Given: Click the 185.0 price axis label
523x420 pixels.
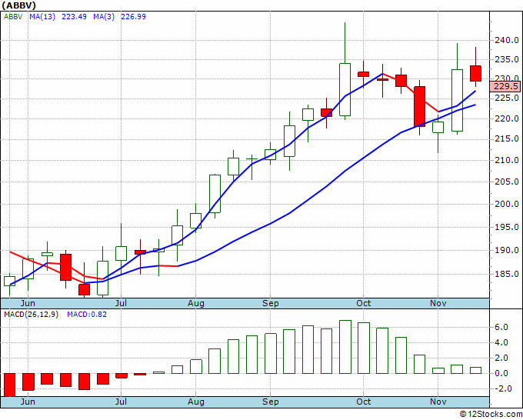Looking at the screenshot, I should [506, 274].
